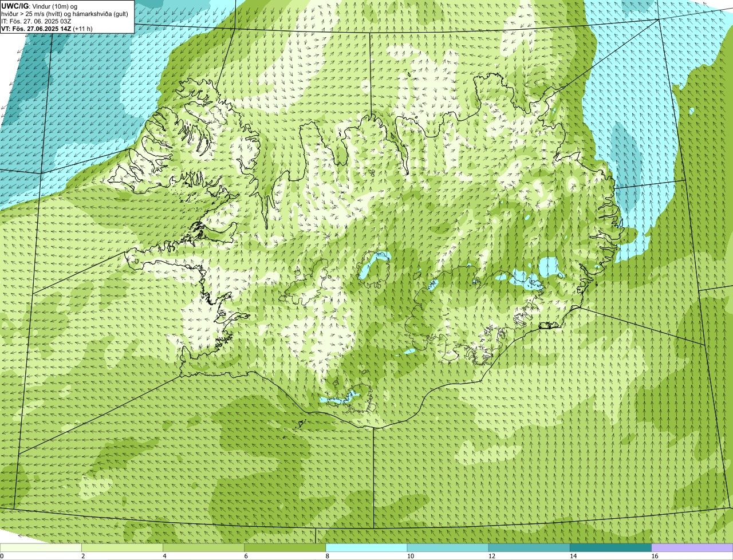The width and height of the screenshot is (733, 560).
Task: Click the 12–14 m/s teal legend swatch
Action: point(530,547)
